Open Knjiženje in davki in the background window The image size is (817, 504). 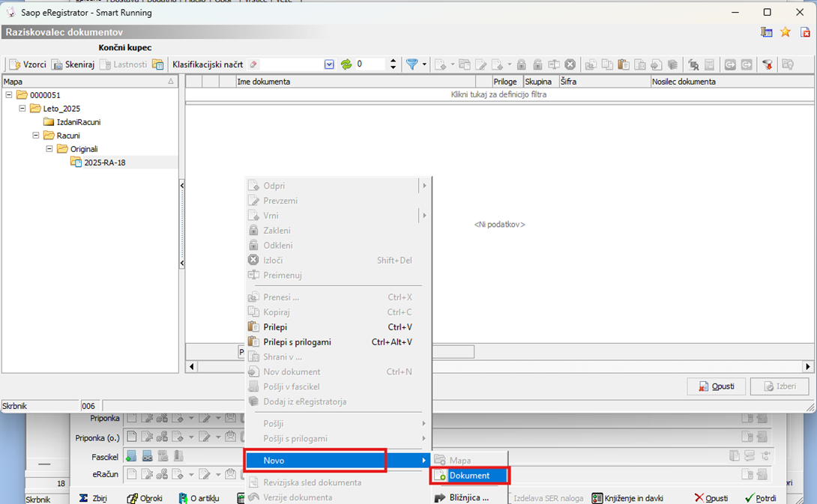click(627, 498)
